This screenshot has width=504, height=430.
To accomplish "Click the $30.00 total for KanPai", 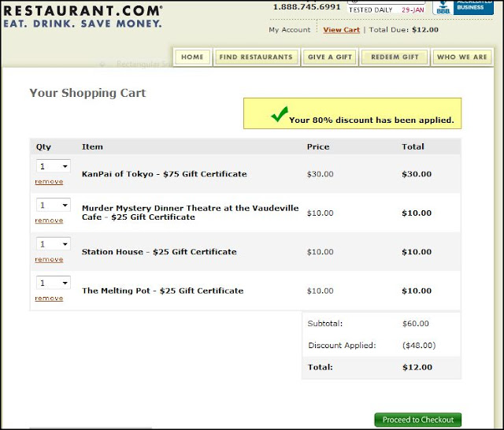I will [417, 174].
